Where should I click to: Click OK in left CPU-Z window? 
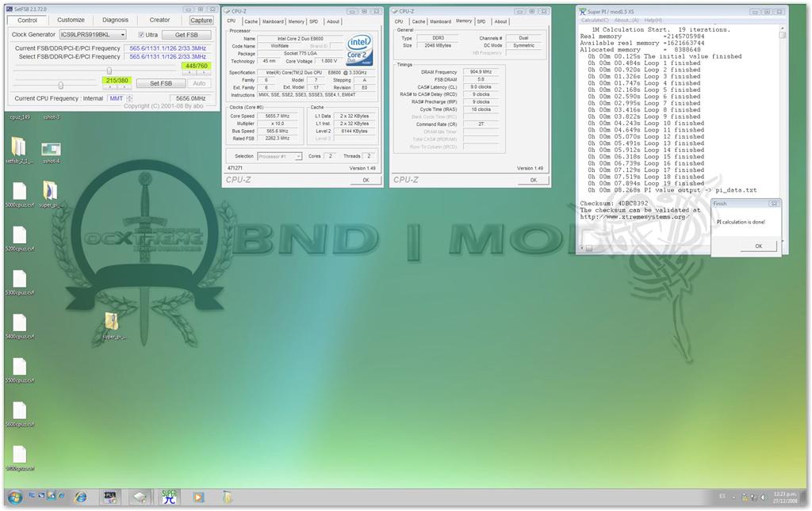tap(366, 180)
